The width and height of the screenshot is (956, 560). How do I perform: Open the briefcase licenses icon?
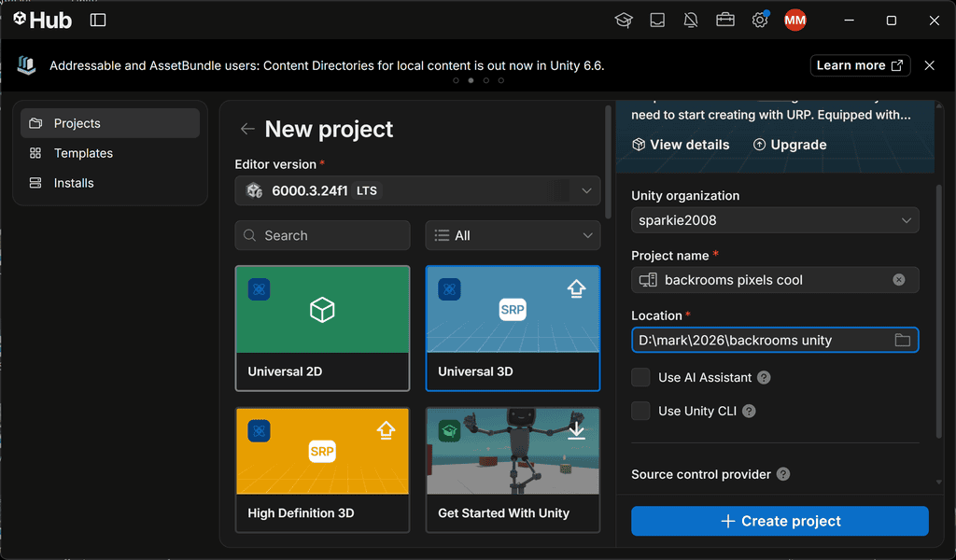tap(724, 21)
